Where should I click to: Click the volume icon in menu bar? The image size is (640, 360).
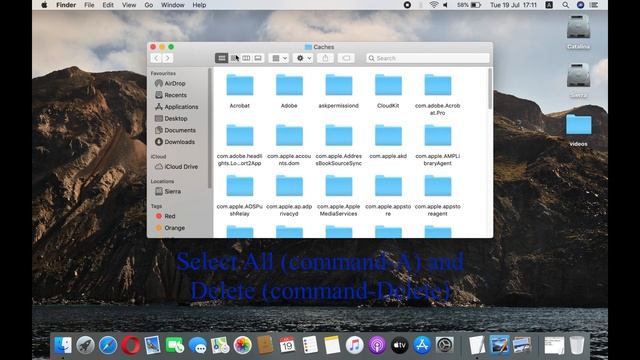point(446,5)
